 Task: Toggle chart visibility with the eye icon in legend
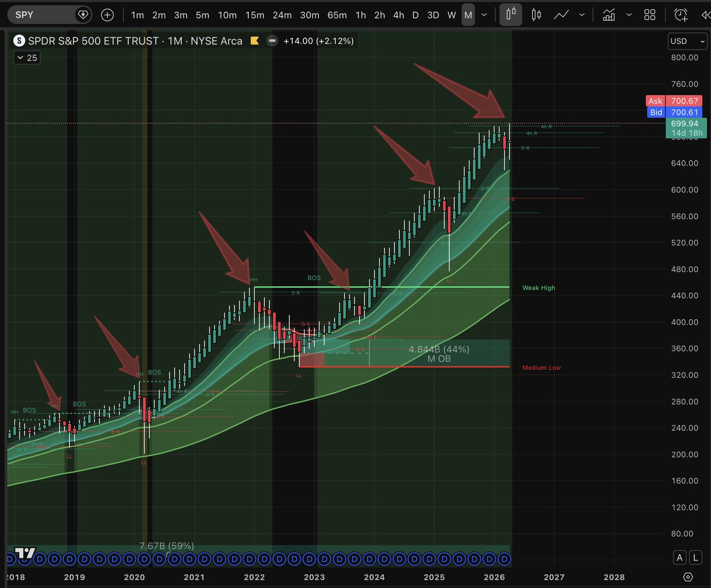tap(272, 41)
